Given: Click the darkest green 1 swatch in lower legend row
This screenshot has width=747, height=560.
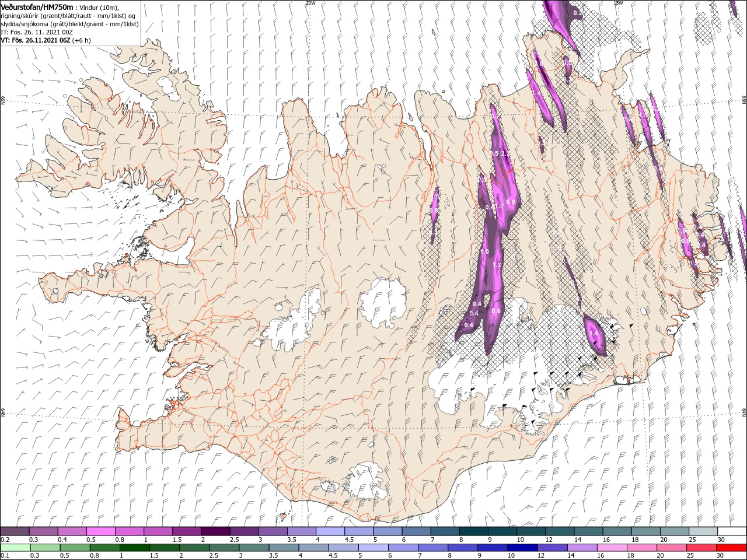Looking at the screenshot, I should 134,548.
